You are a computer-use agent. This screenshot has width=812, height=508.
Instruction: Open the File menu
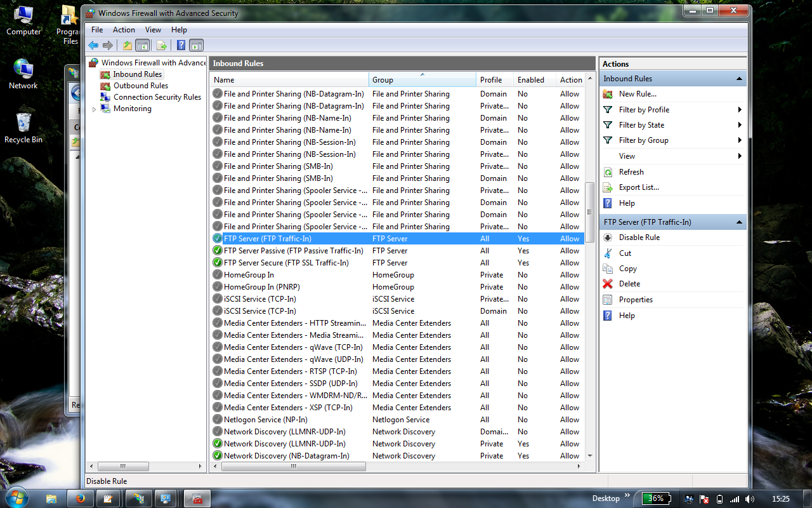97,30
